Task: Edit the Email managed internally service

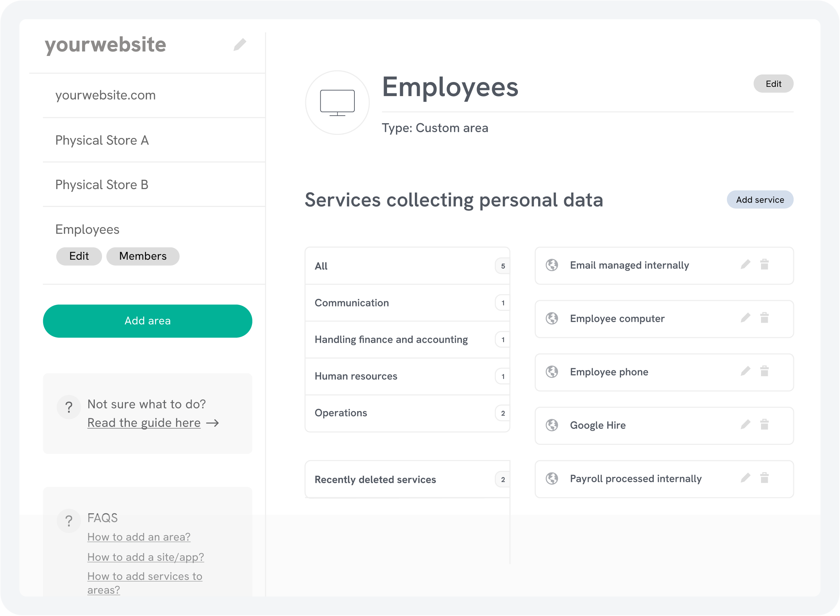Action: pyautogui.click(x=745, y=265)
